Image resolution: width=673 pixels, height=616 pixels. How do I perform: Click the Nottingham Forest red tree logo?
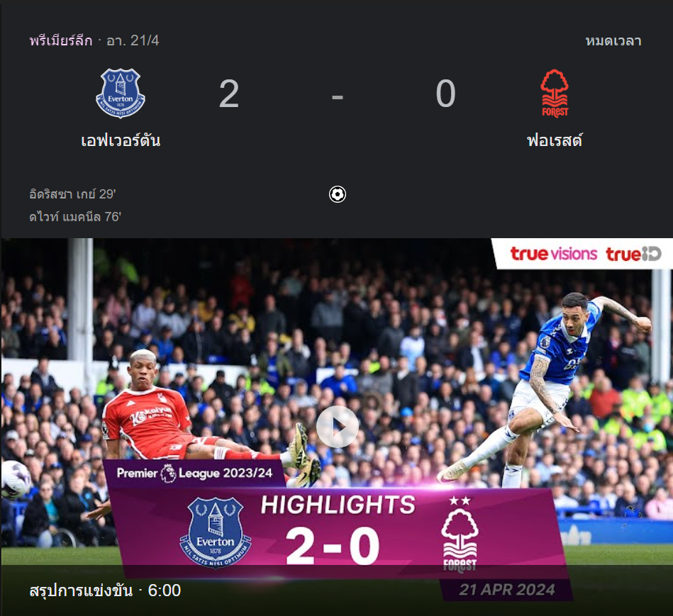(x=555, y=94)
